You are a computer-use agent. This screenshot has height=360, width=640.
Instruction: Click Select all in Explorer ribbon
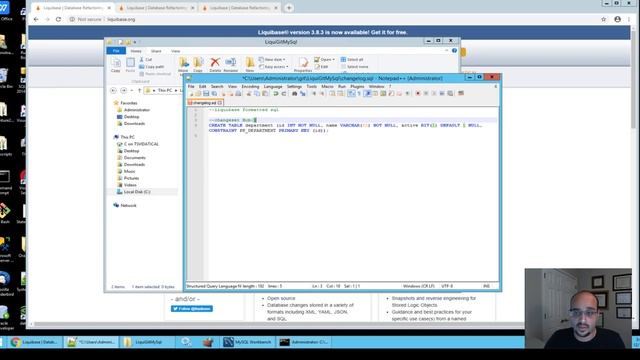pyautogui.click(x=352, y=60)
